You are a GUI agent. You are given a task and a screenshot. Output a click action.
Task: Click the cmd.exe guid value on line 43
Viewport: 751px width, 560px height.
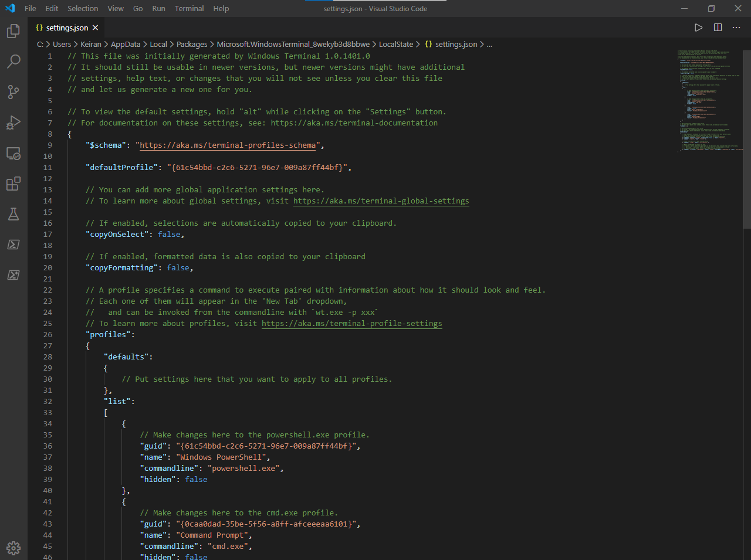click(266, 524)
